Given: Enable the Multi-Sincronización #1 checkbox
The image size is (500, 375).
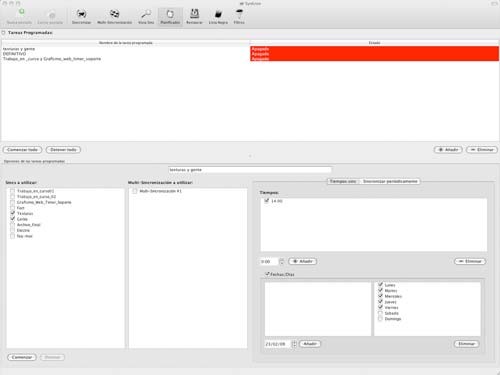Looking at the screenshot, I should coord(135,191).
